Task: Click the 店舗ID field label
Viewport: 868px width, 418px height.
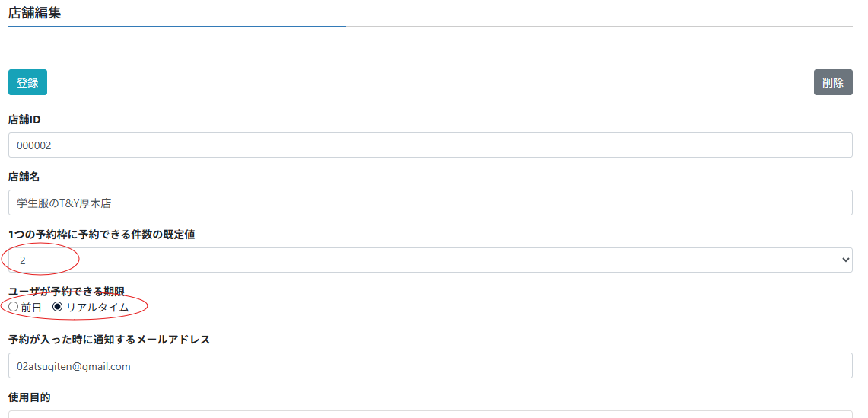Action: 24,120
